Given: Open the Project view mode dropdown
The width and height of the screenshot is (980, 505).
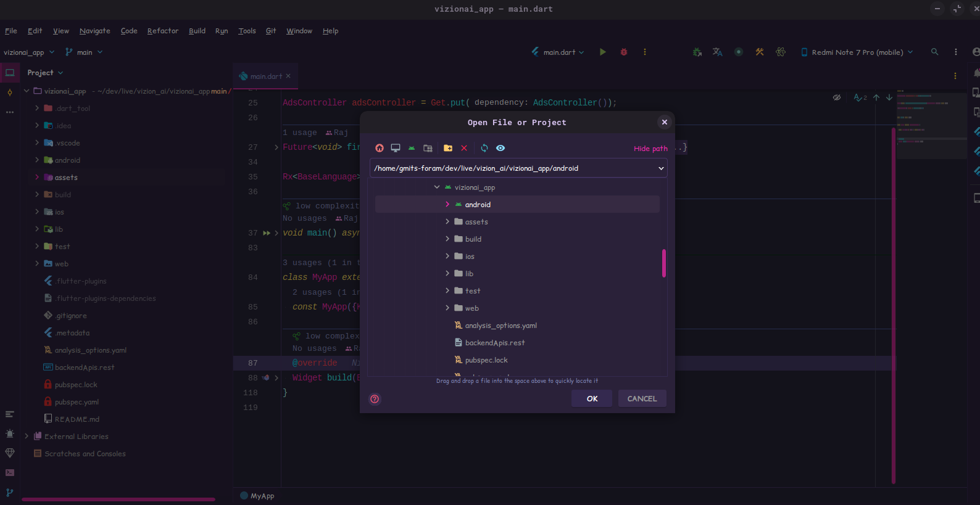Looking at the screenshot, I should [45, 73].
